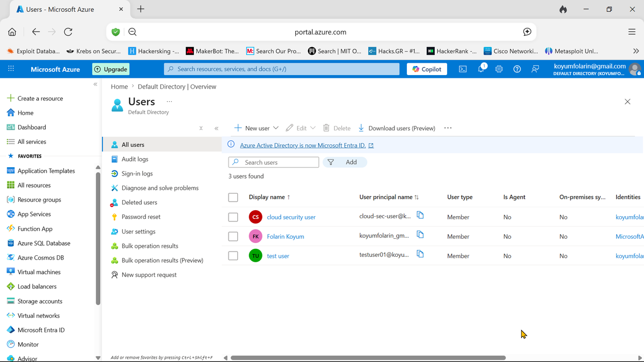The height and width of the screenshot is (362, 644).
Task: Click the FK avatar of Folarin Koyum
Action: (255, 237)
